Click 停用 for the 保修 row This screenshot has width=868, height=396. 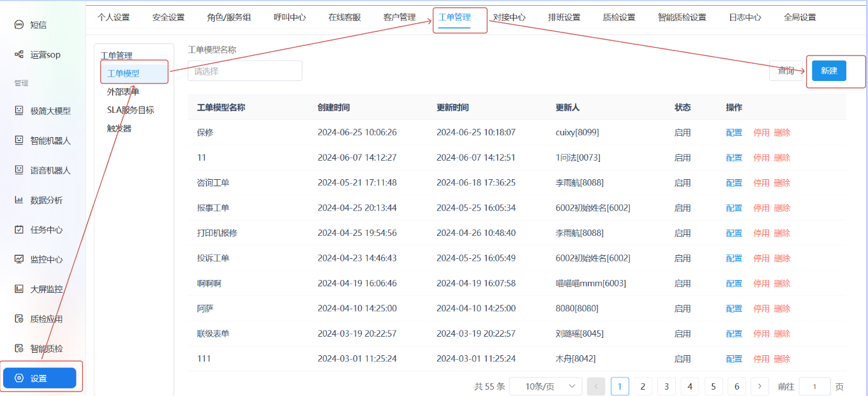coord(762,133)
